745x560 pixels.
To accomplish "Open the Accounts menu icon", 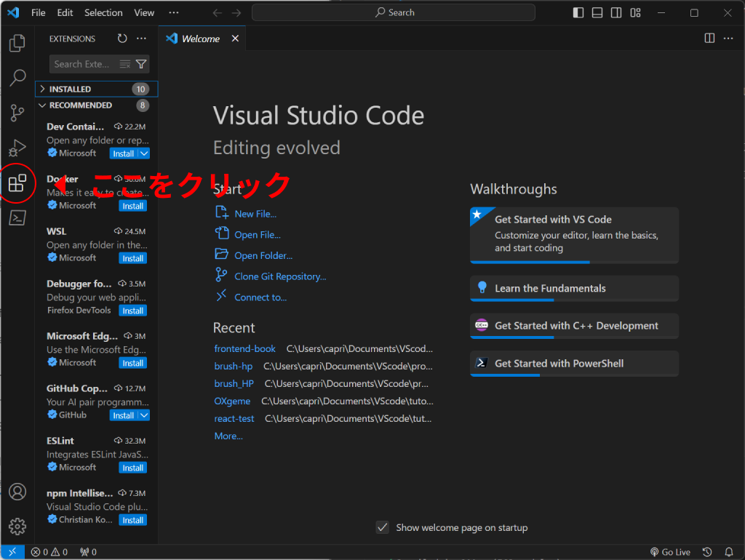I will (x=17, y=492).
